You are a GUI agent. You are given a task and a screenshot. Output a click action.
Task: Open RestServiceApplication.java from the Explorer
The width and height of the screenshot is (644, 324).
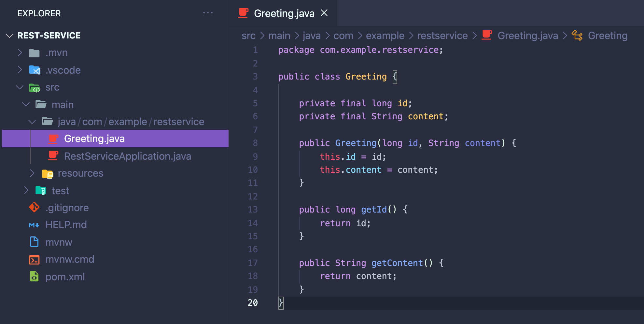(x=128, y=156)
